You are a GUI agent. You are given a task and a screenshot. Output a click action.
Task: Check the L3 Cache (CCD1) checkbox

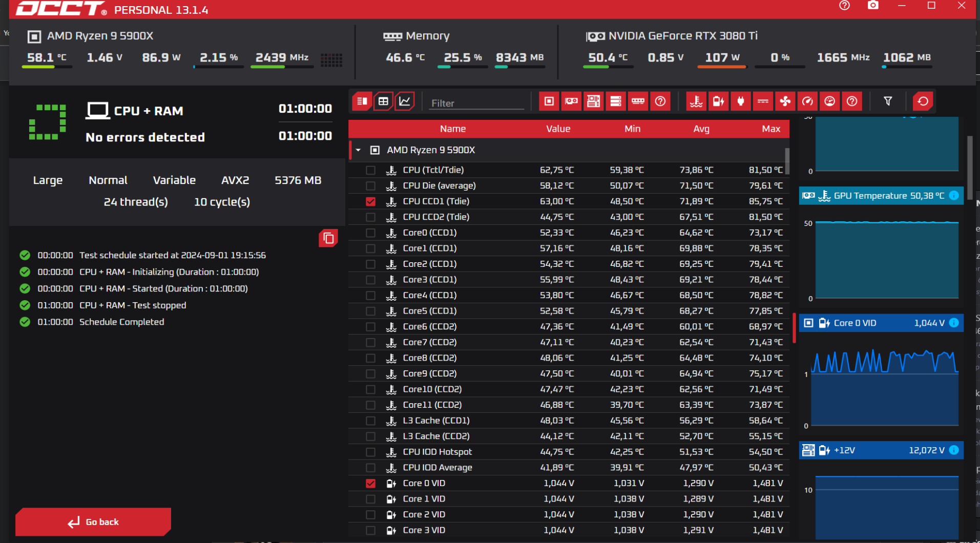tap(370, 421)
